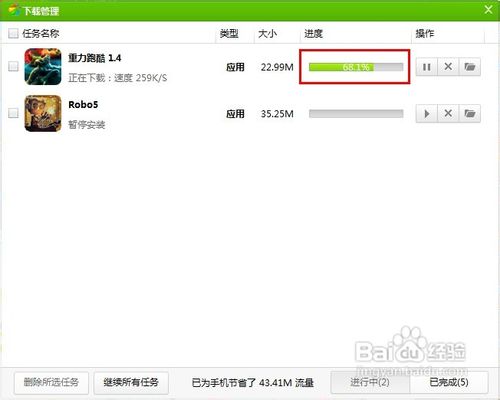This screenshot has height=400, width=500.
Task: Check the 重力跑酷 1.4 row checkbox
Action: coord(13,66)
